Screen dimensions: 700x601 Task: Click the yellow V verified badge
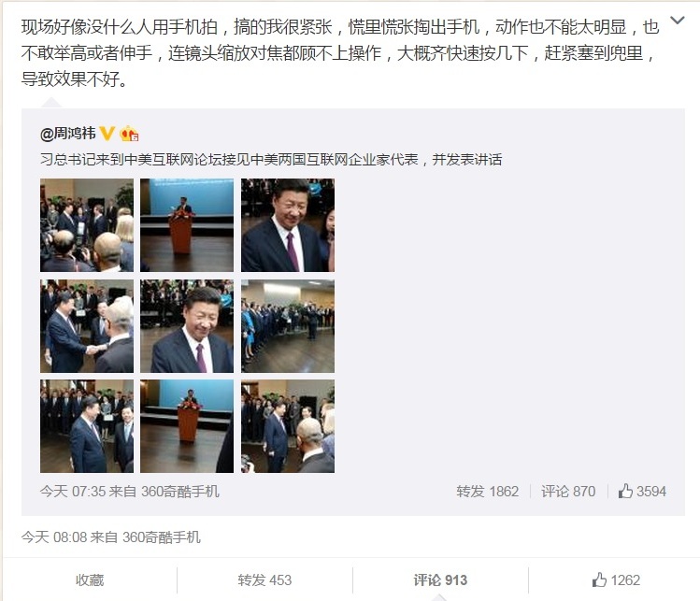[x=107, y=133]
